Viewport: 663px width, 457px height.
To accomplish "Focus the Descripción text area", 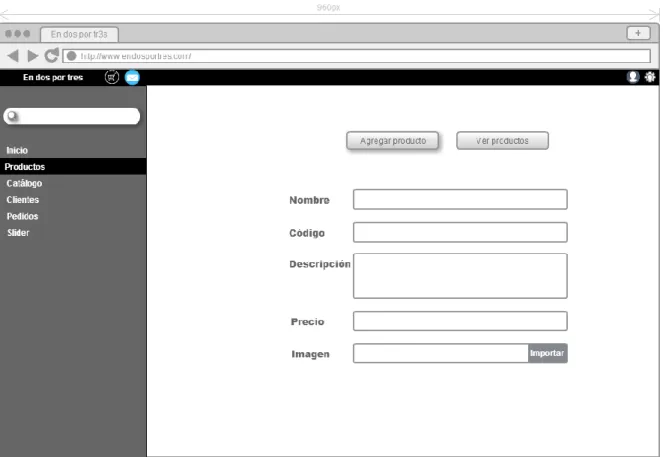I will tap(460, 276).
